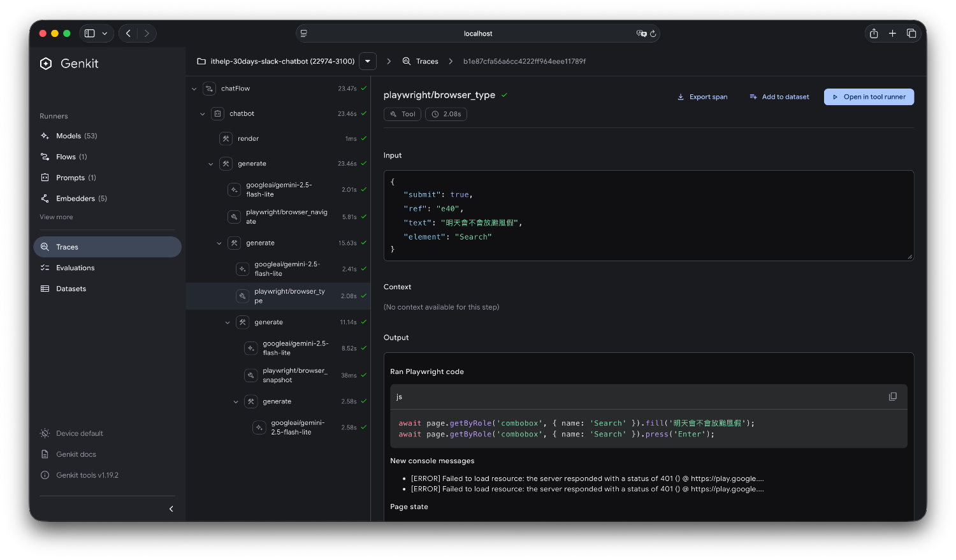Image resolution: width=956 pixels, height=560 pixels.
Task: Click the translate icon in the address bar
Action: pyautogui.click(x=641, y=34)
